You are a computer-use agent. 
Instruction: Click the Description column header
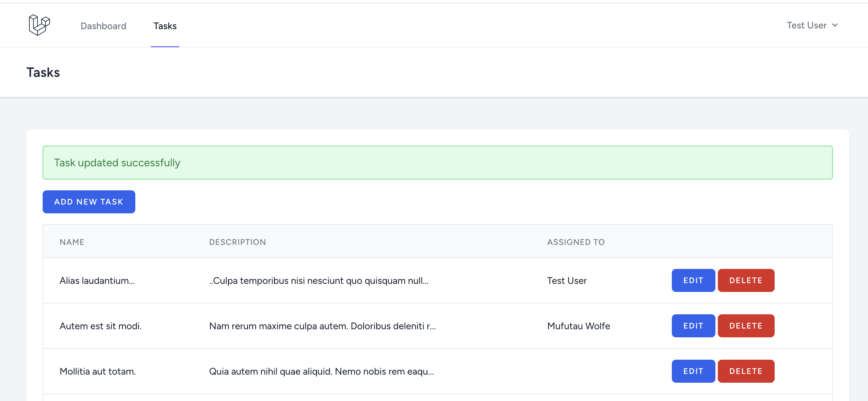(x=237, y=242)
